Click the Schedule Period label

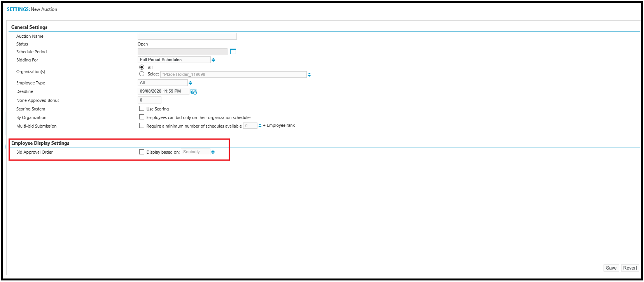(31, 52)
